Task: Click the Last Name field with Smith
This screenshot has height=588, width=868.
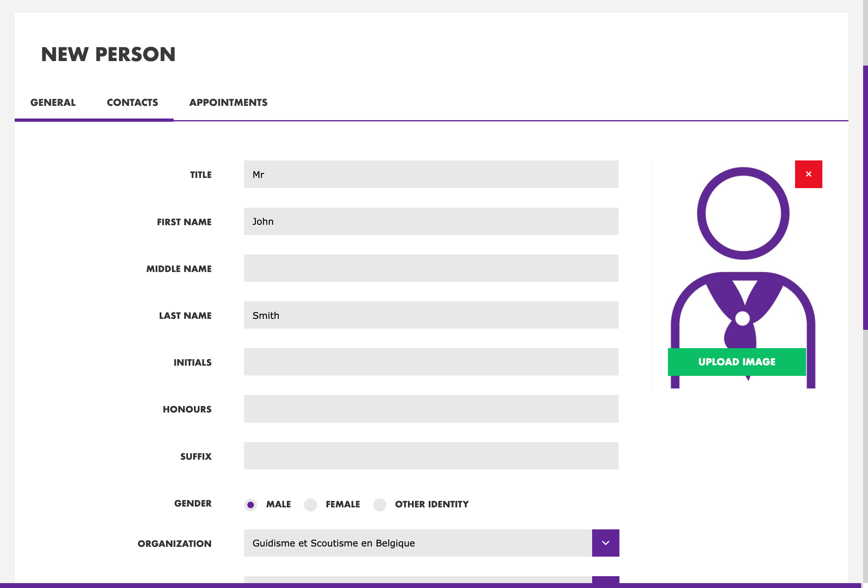Action: (431, 315)
